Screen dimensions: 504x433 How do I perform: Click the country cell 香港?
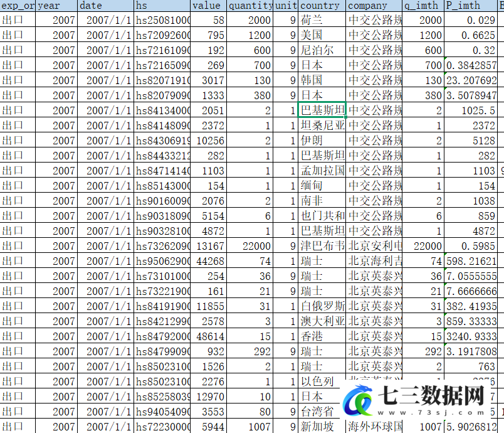tap(322, 336)
